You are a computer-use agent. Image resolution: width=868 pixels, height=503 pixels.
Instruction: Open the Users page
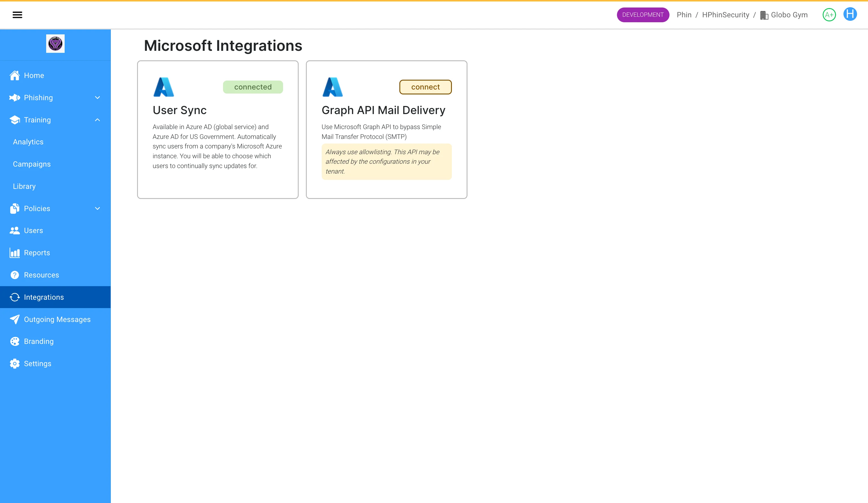click(55, 231)
